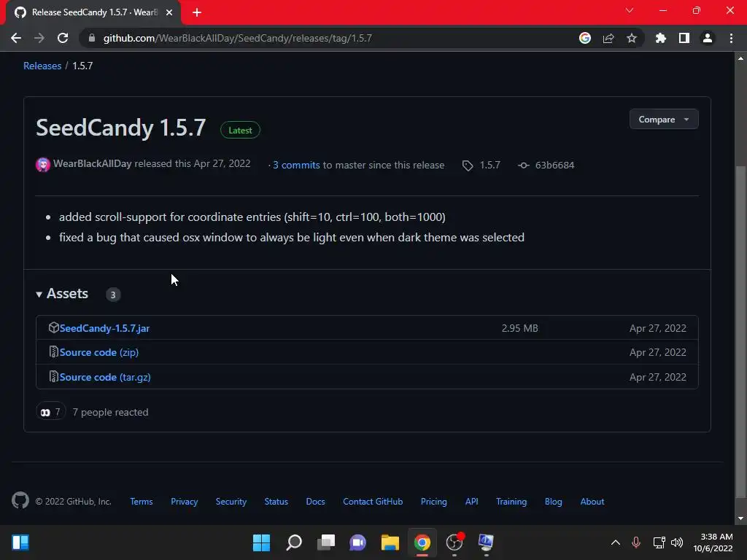747x560 pixels.
Task: Click the Latest release badge
Action: [240, 130]
